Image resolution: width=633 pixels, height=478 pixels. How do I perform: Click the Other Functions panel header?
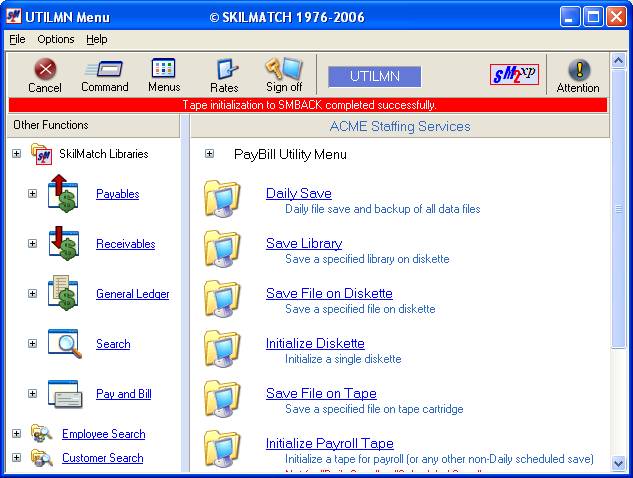pos(94,126)
